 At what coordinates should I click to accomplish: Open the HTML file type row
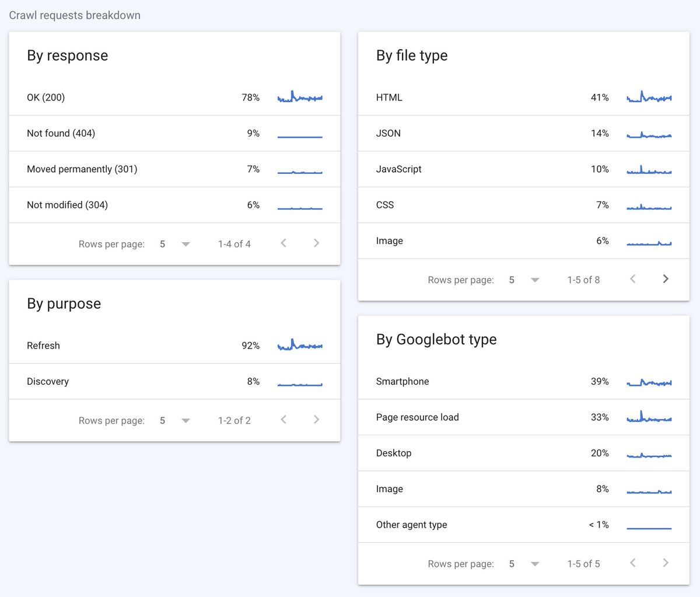click(524, 97)
